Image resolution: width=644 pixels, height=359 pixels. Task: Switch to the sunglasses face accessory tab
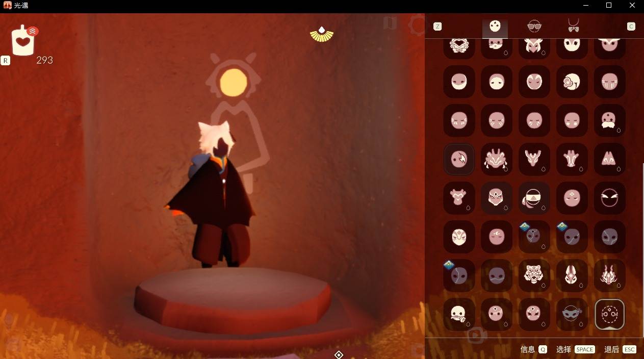534,27
